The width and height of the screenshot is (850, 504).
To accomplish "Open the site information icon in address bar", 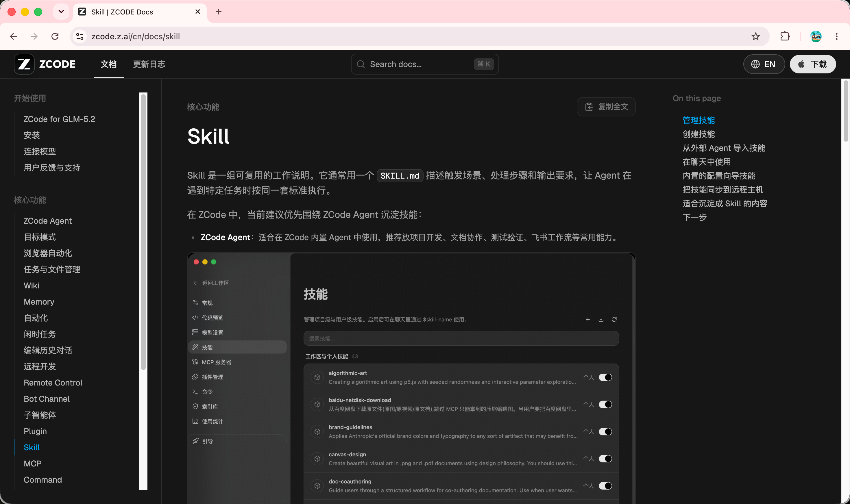I will pyautogui.click(x=80, y=36).
